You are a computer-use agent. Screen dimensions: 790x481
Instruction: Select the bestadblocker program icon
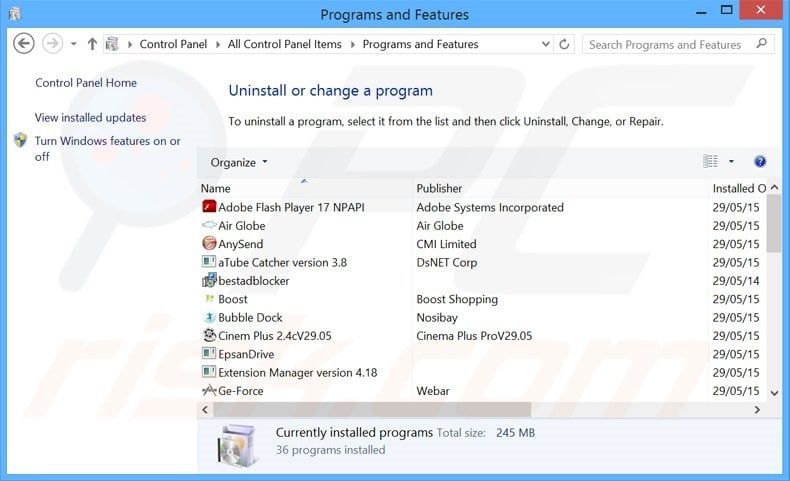209,280
